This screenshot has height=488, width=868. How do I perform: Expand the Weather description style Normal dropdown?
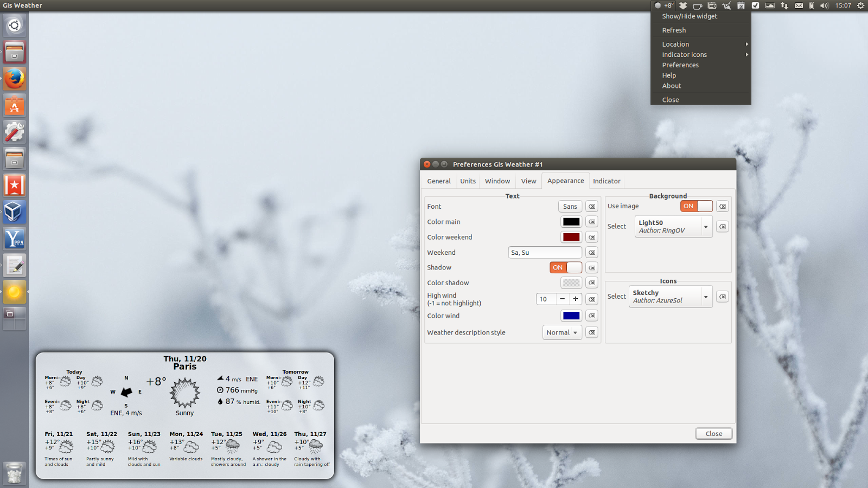click(562, 332)
